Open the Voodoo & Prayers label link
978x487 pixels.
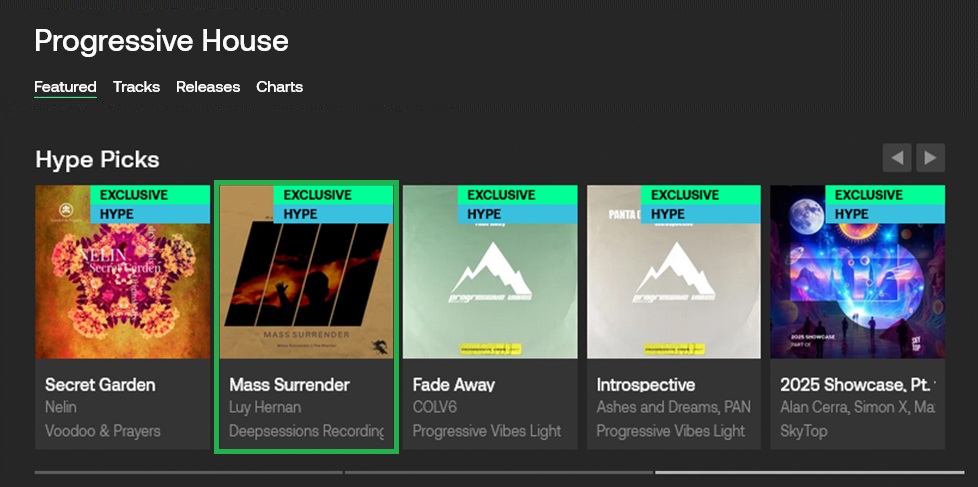(103, 431)
